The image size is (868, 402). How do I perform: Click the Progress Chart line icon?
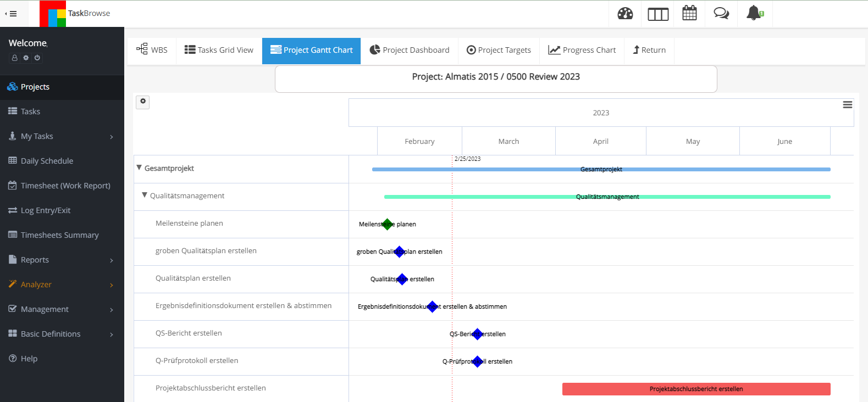point(554,50)
